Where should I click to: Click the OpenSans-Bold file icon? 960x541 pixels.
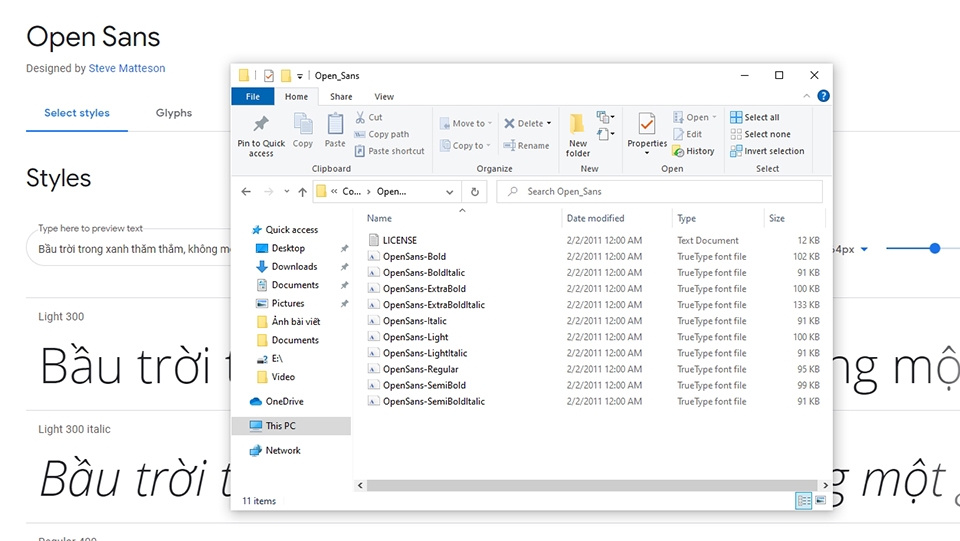coord(373,256)
